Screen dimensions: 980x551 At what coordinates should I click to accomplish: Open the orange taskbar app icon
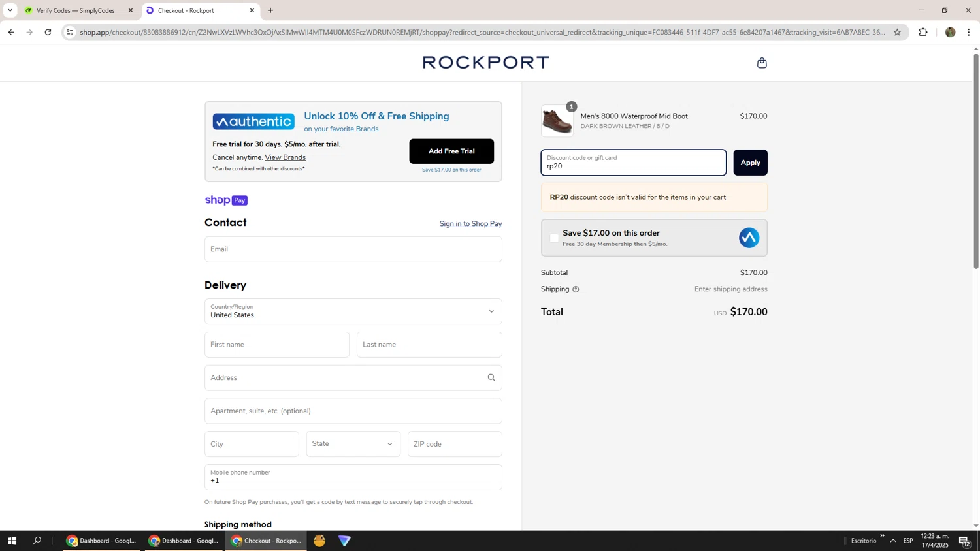tap(319, 541)
